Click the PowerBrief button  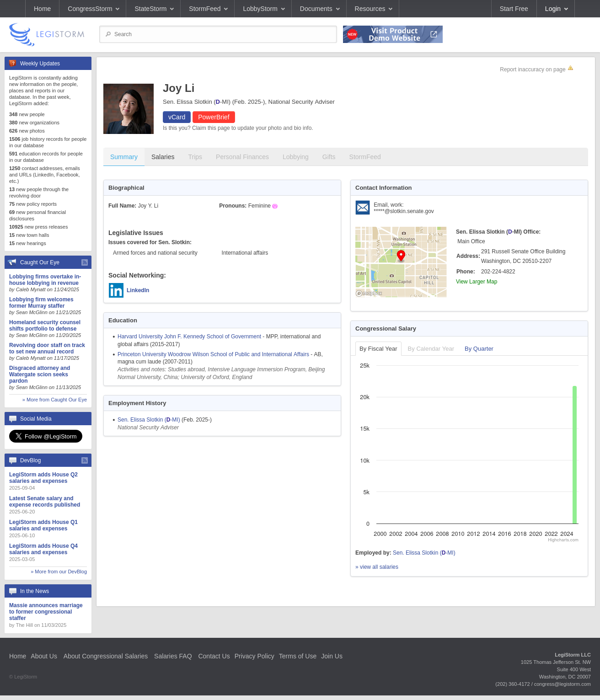[x=214, y=117]
